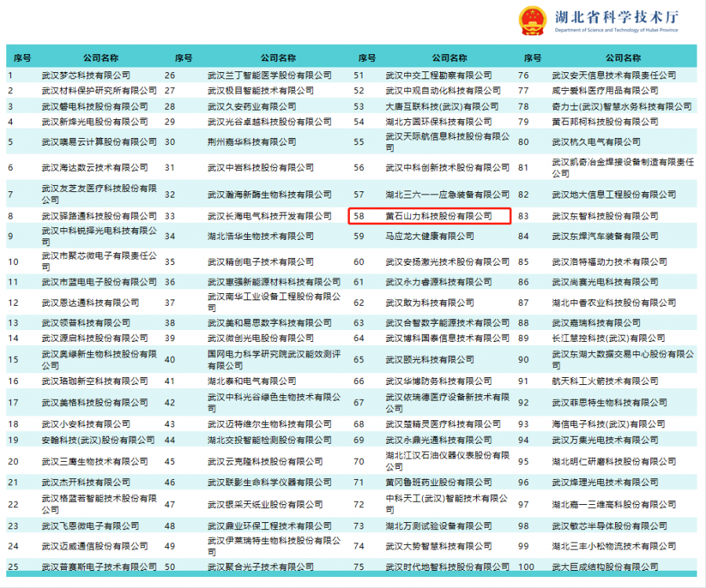Click the cell 航天科工火箭技术有限公司
Viewport: 706px width, 588px height.
[606, 381]
